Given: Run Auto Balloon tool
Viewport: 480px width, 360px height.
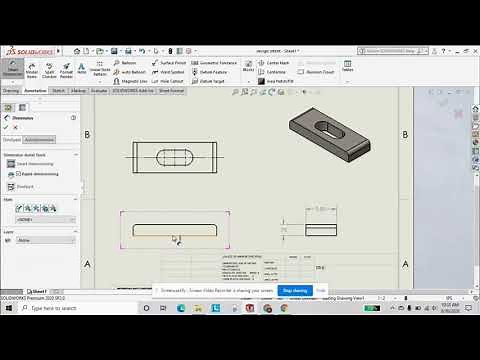Looking at the screenshot, I should (129, 72).
